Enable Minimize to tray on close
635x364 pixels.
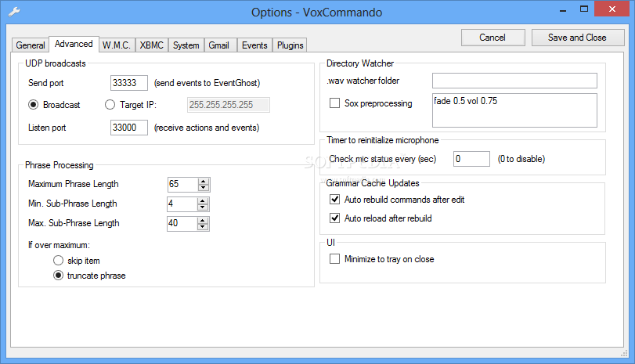(334, 259)
